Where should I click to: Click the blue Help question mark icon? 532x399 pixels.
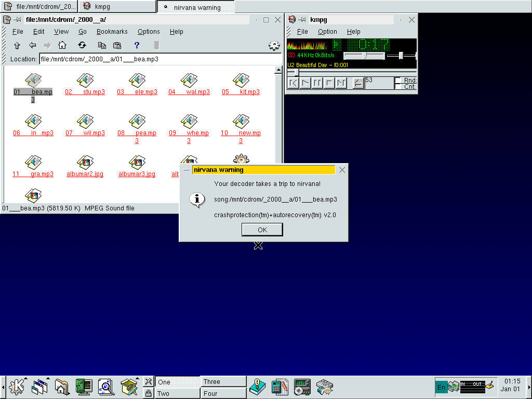[x=137, y=45]
